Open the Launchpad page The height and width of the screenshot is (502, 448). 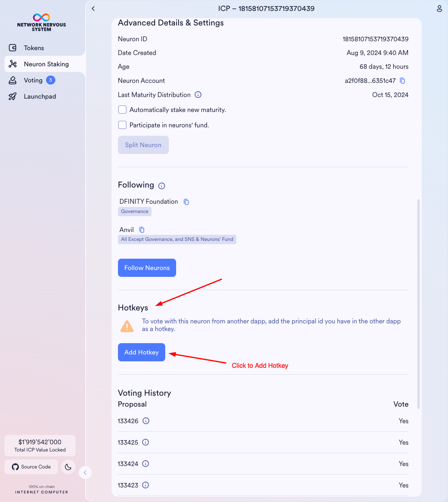(40, 97)
